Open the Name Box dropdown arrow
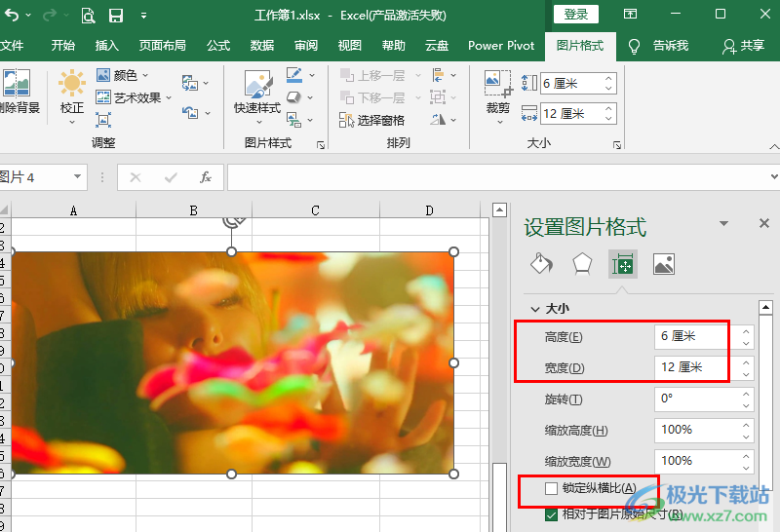The image size is (780, 532). pos(77,176)
